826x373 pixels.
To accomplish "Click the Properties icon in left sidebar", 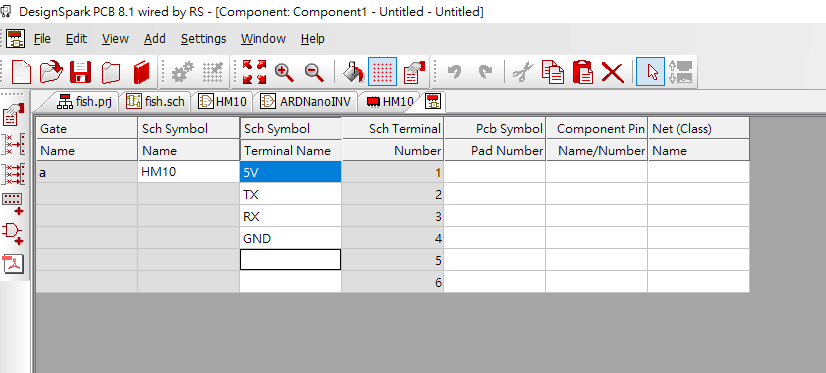I will 14,115.
